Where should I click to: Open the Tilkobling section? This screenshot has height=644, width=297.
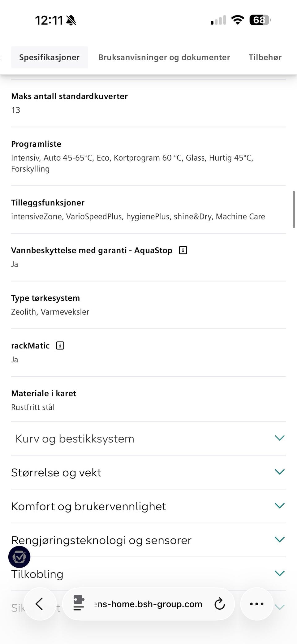pos(280,573)
